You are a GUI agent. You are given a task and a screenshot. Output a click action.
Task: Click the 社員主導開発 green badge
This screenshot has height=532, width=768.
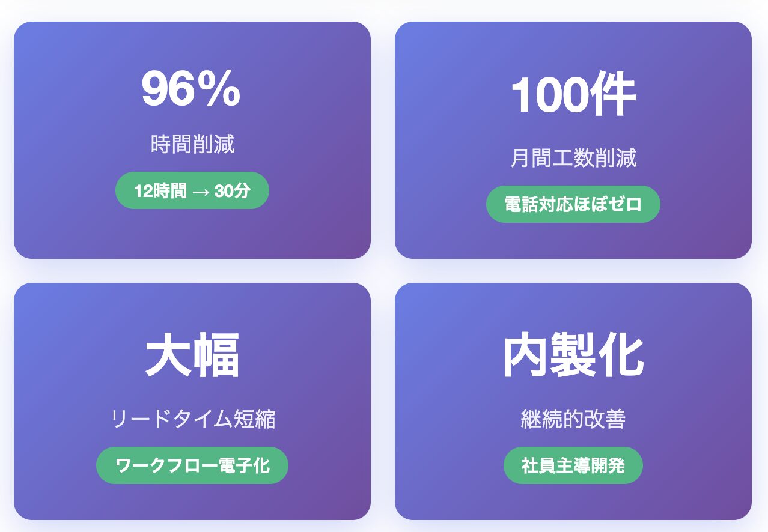(x=573, y=465)
